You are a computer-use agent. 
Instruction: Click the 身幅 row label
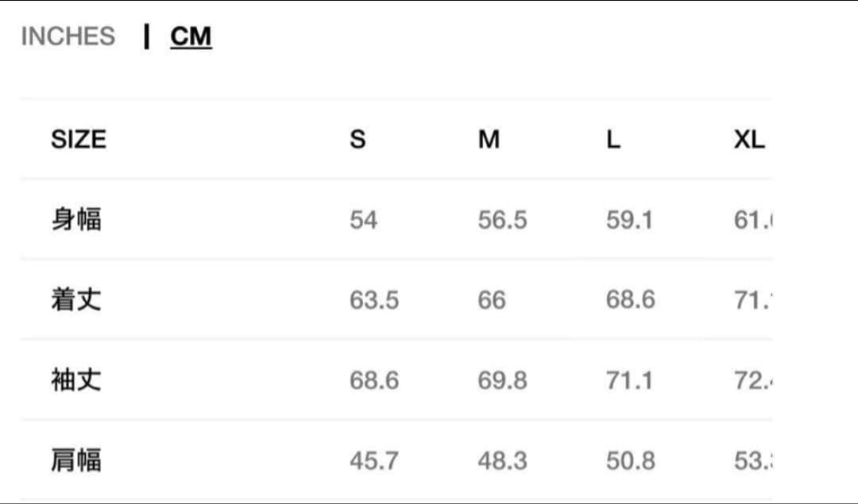pos(76,219)
